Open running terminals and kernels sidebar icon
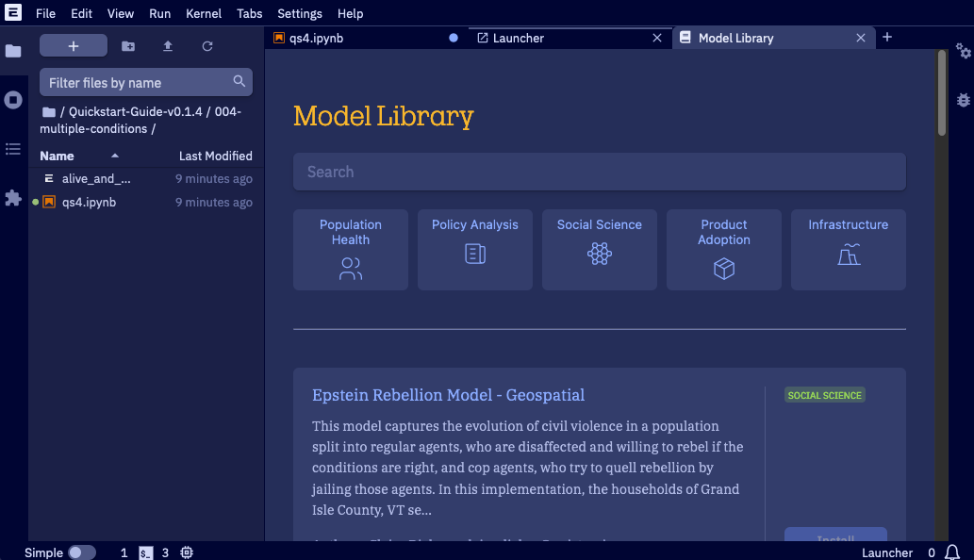Image resolution: width=974 pixels, height=560 pixels. [x=13, y=100]
